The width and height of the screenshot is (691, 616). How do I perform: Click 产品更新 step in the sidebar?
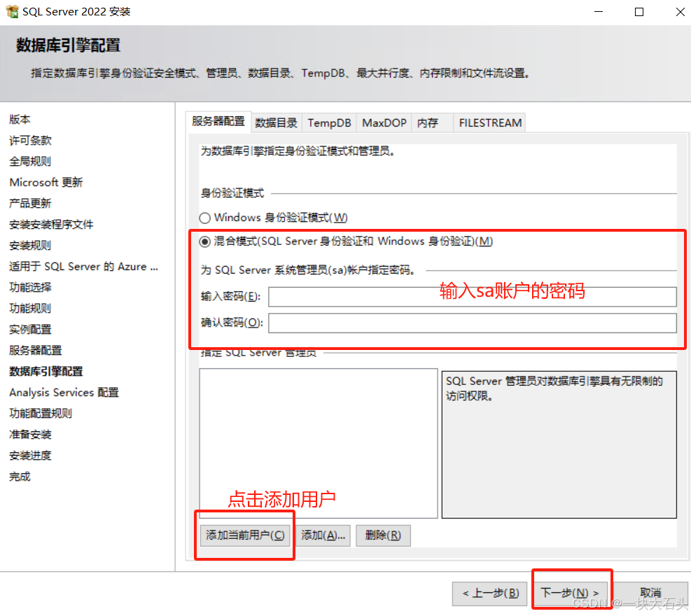(30, 203)
